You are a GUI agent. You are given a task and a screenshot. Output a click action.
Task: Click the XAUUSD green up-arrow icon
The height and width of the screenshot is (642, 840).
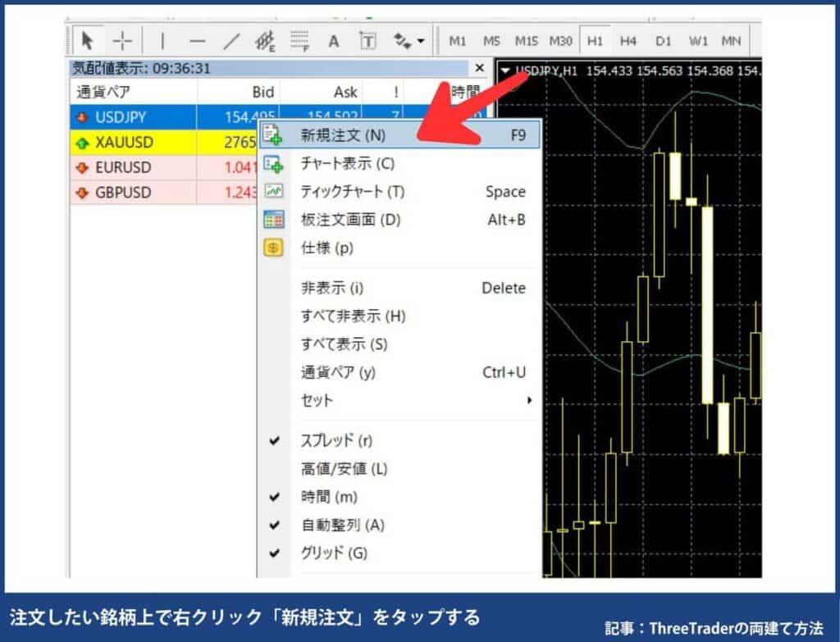tap(82, 143)
